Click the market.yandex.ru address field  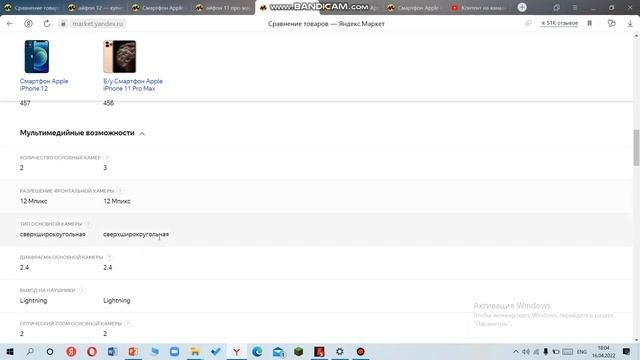click(98, 24)
